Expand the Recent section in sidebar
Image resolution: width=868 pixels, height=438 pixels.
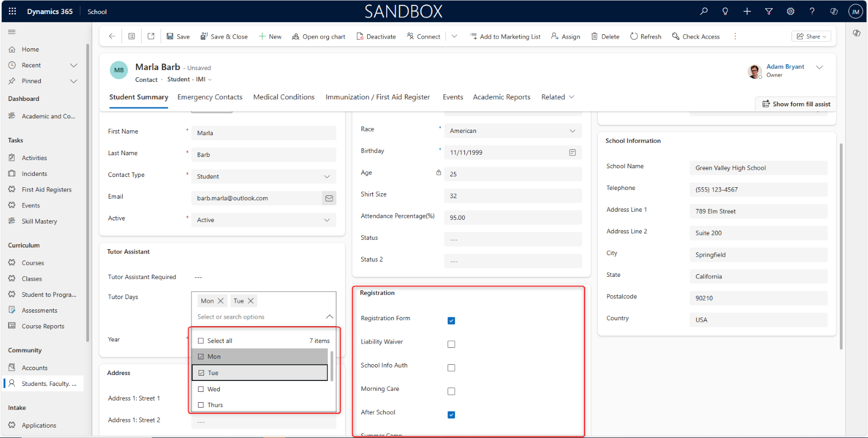74,65
